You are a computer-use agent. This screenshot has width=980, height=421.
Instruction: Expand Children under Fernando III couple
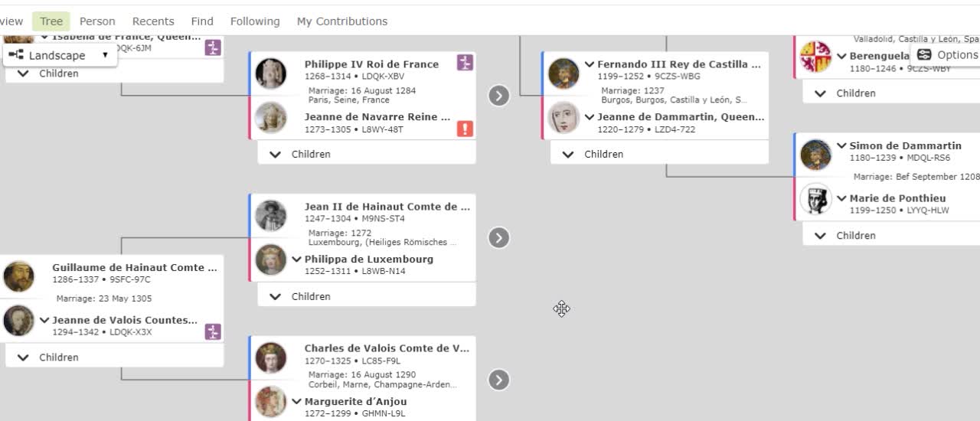659,154
